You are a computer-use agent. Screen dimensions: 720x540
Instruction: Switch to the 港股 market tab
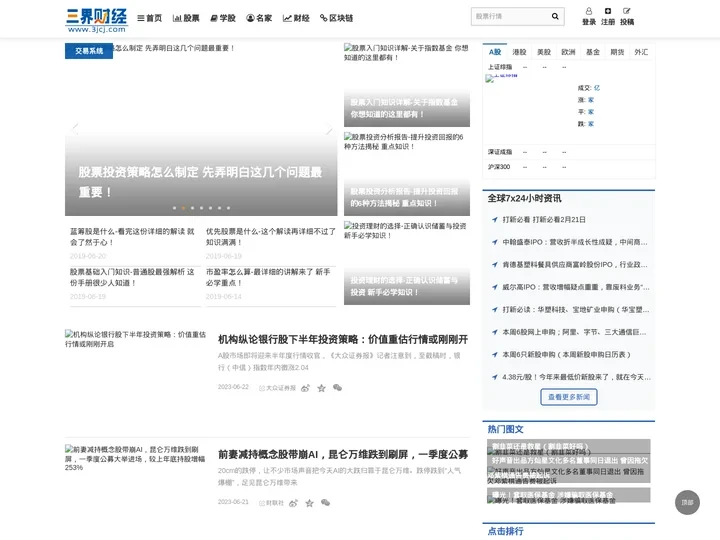pyautogui.click(x=519, y=52)
